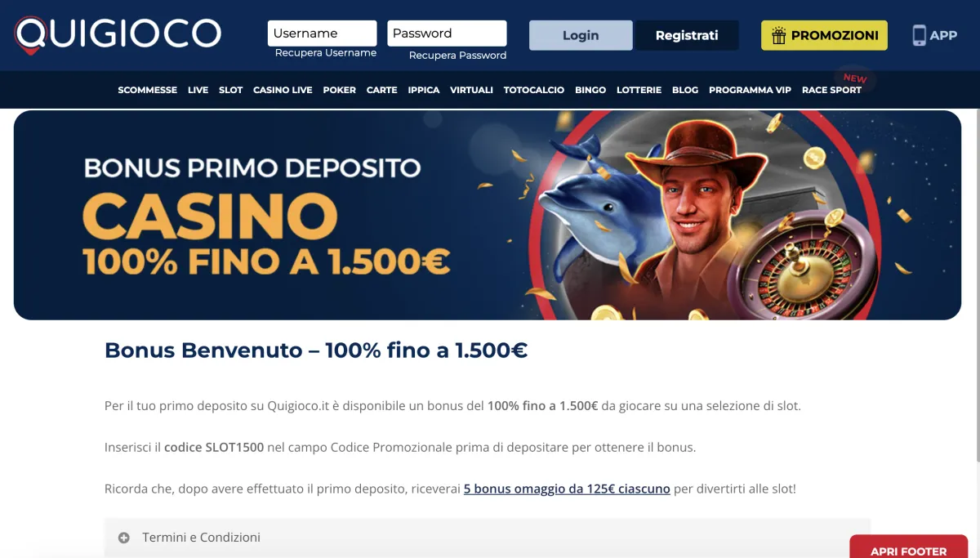980x558 pixels.
Task: Open PROGRAMMA VIP page
Action: (750, 90)
